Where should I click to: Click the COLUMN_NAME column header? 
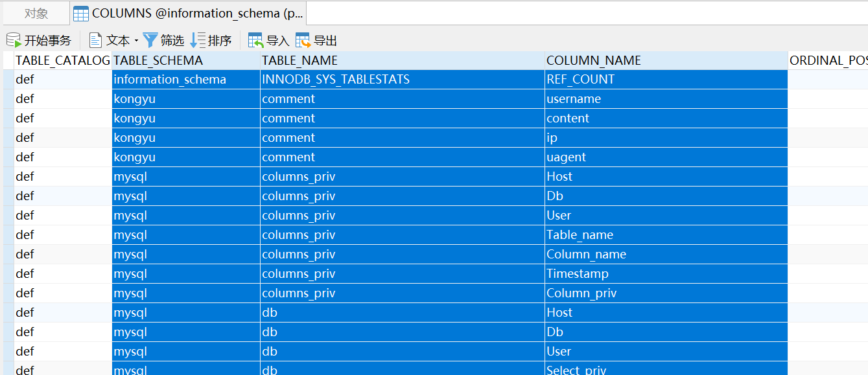click(x=666, y=60)
